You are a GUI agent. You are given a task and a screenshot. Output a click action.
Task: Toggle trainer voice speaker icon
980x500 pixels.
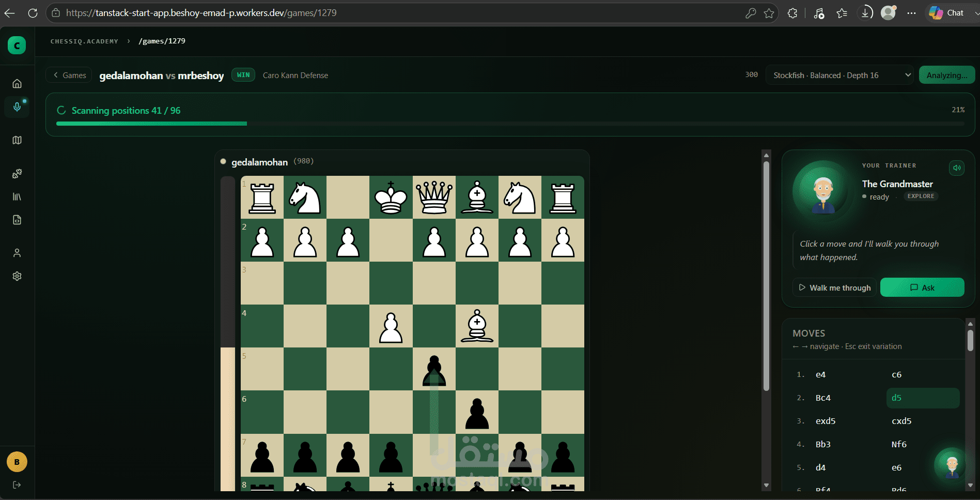[x=957, y=168]
